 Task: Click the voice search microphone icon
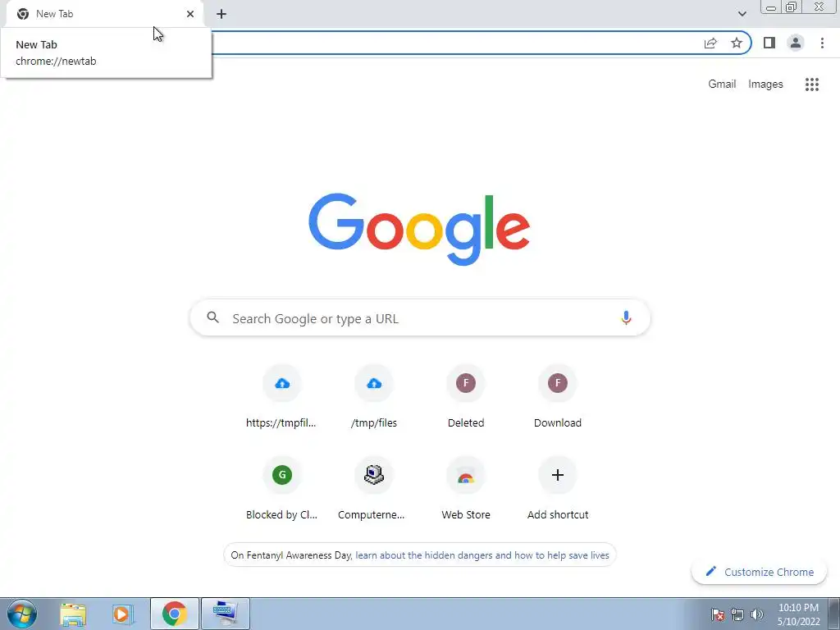click(626, 318)
